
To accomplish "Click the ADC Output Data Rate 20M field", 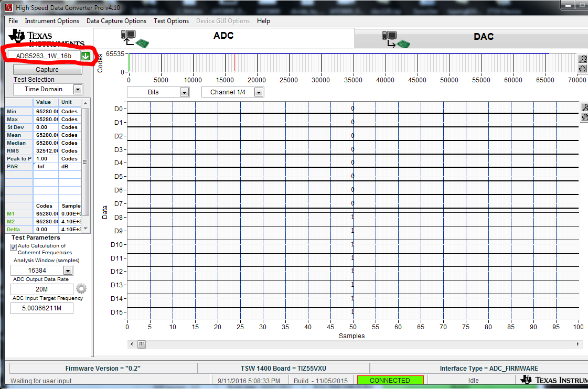I will click(x=41, y=289).
